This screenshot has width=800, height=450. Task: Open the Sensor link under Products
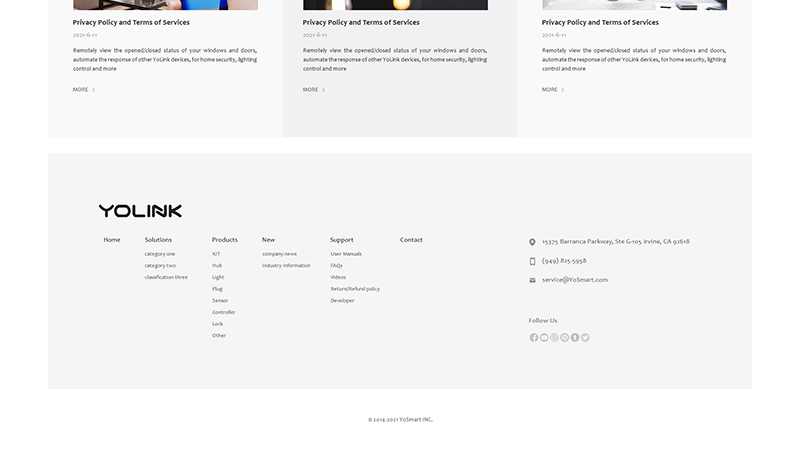click(220, 301)
